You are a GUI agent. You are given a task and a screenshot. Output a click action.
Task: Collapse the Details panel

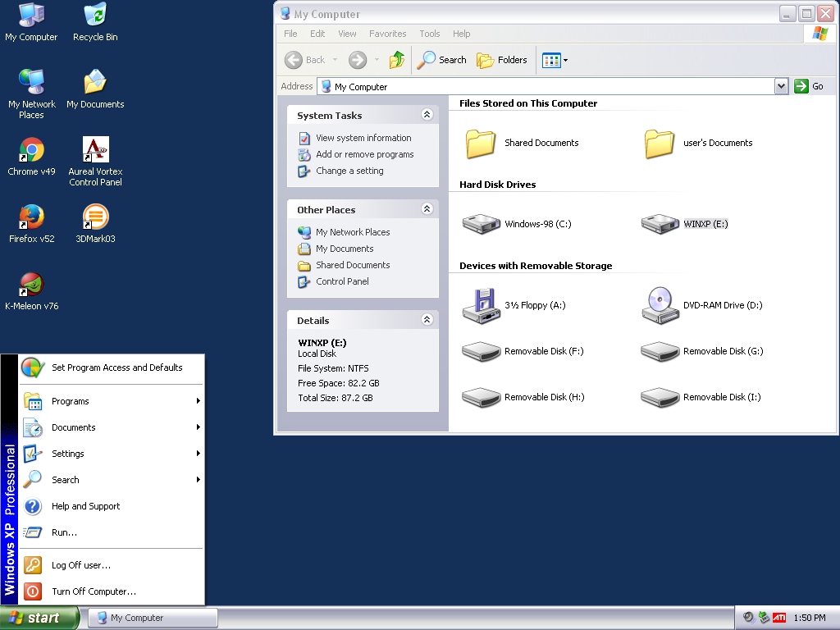(427, 320)
